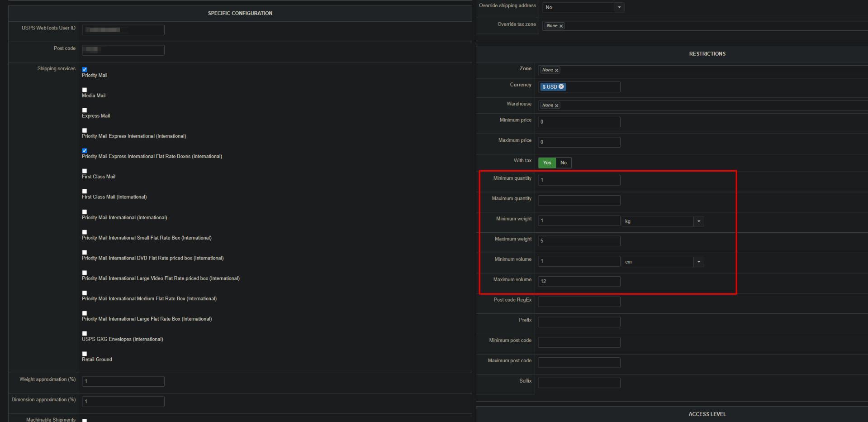
Task: Focus the Dimension approximation (%) field
Action: tap(123, 402)
